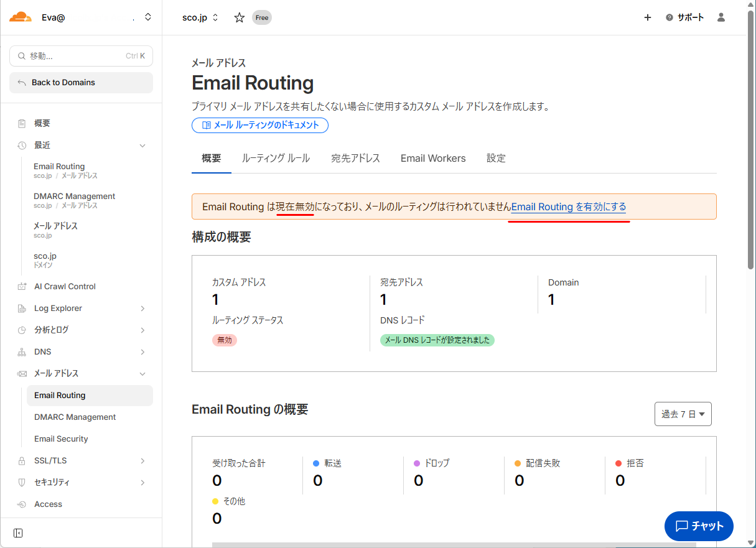The width and height of the screenshot is (756, 548).
Task: Click the 移動 search field
Action: (81, 56)
